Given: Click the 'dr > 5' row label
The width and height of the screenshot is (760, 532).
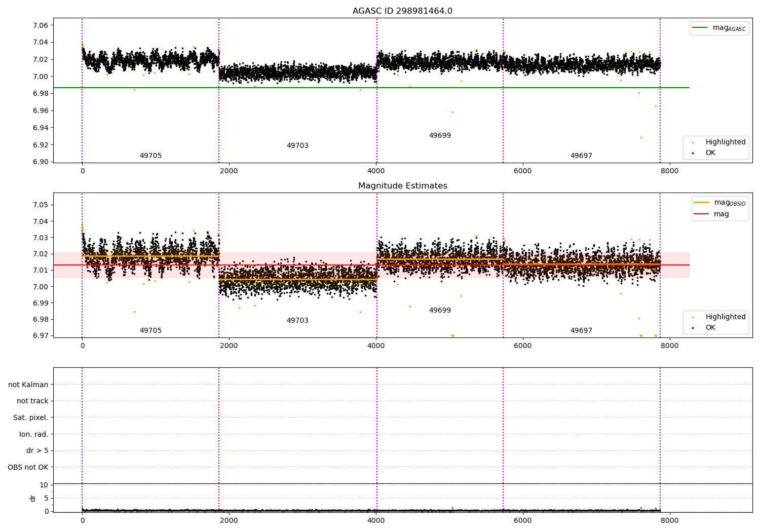Looking at the screenshot, I should pyautogui.click(x=37, y=451).
